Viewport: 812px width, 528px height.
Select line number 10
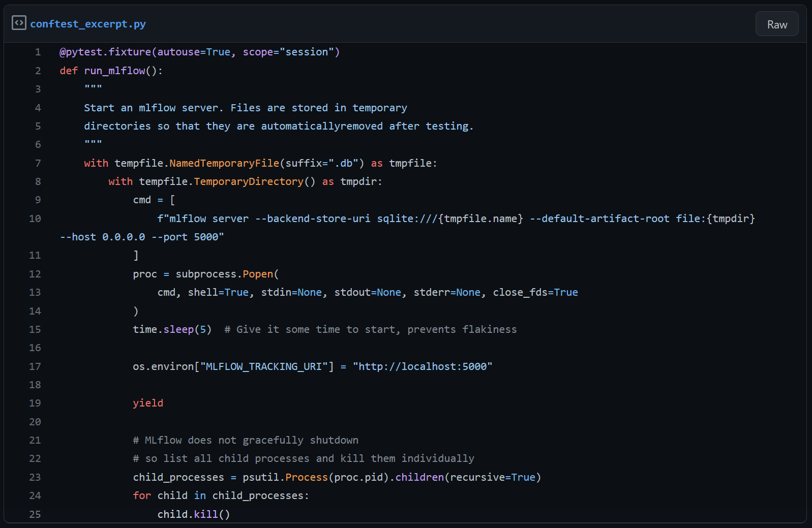(x=35, y=219)
